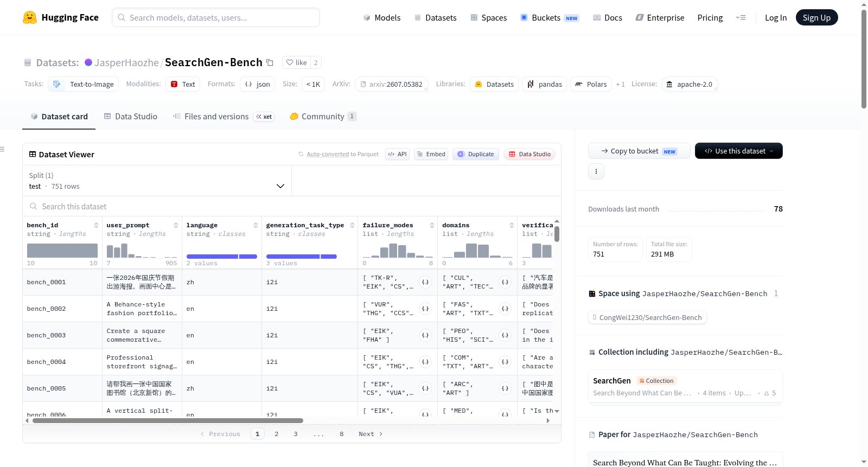Expand domains JSON for bench_0004

(505, 362)
